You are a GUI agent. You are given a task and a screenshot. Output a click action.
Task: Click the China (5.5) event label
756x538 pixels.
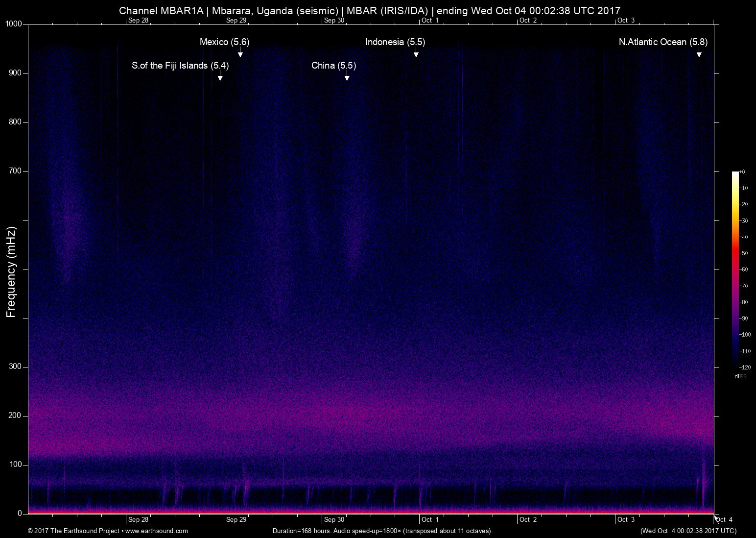point(333,66)
